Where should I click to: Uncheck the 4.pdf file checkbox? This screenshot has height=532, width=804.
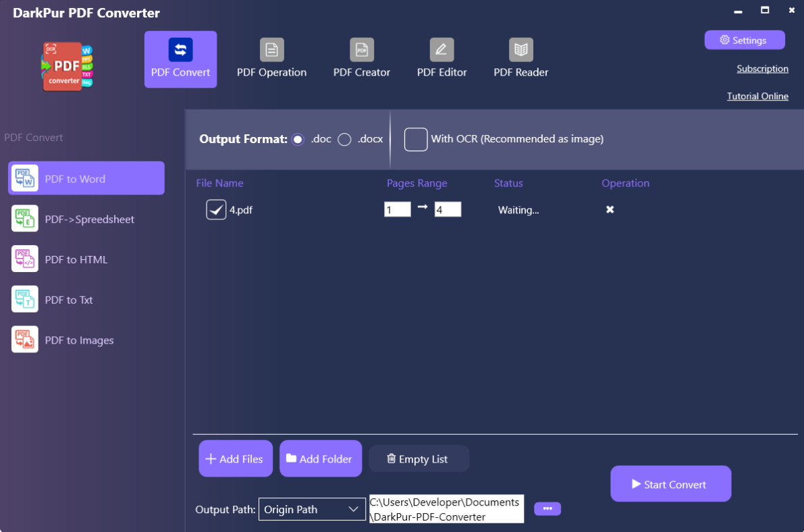[x=216, y=210]
